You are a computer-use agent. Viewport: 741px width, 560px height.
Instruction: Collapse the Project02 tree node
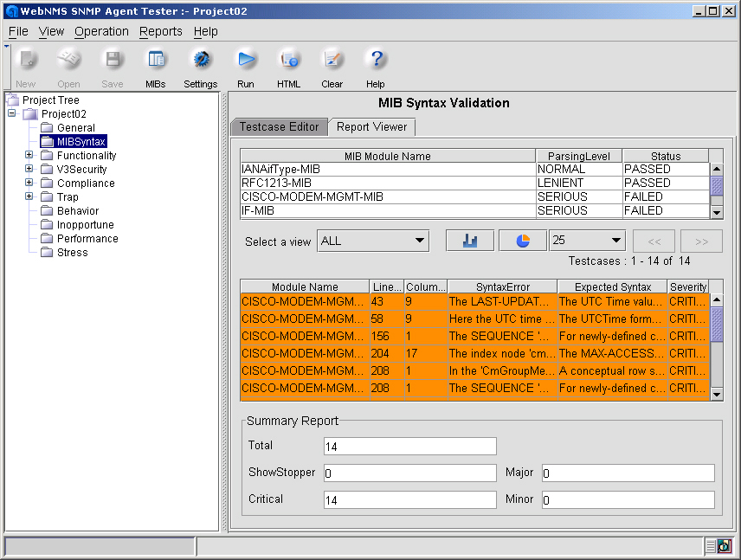pyautogui.click(x=12, y=114)
